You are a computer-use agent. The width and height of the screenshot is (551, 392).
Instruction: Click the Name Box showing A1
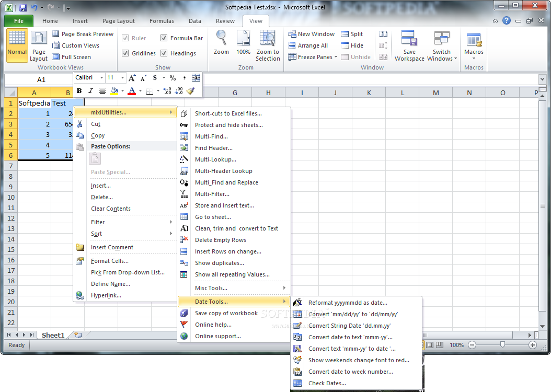41,80
